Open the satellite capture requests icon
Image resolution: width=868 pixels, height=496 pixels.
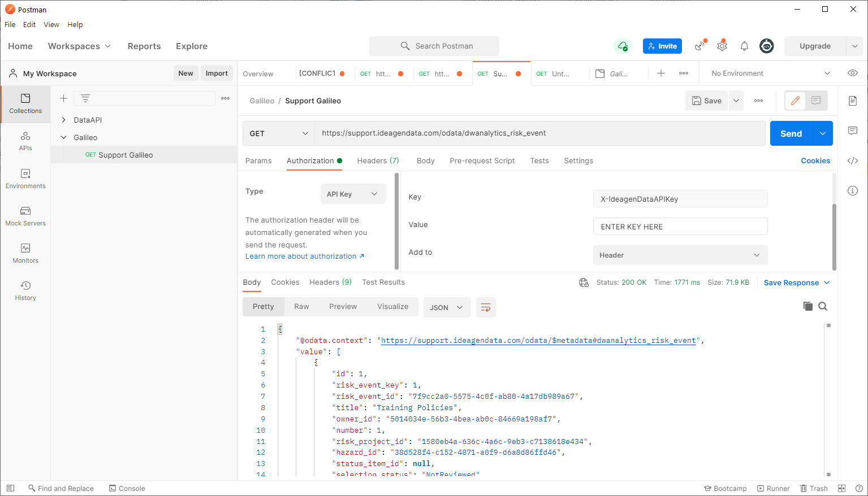(x=701, y=46)
